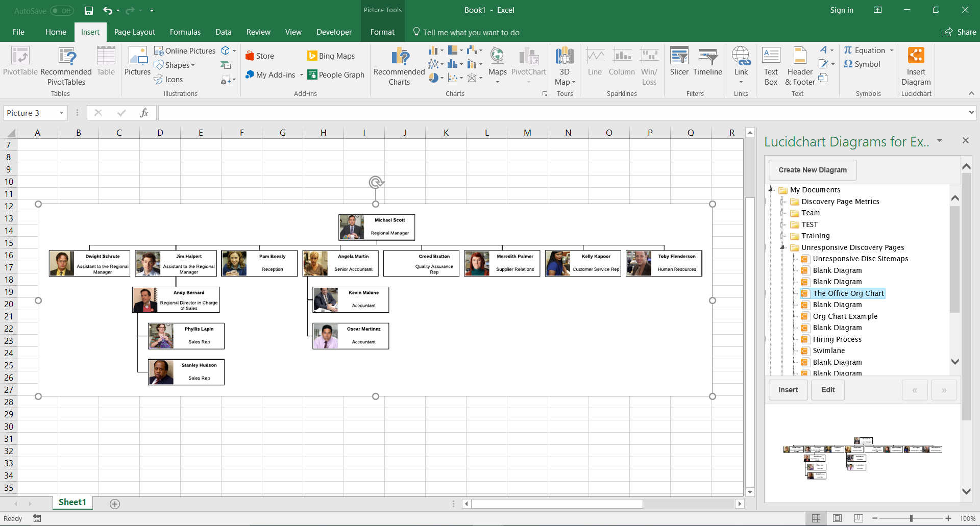980x526 pixels.
Task: Switch to Page Break Preview view
Action: 859,518
